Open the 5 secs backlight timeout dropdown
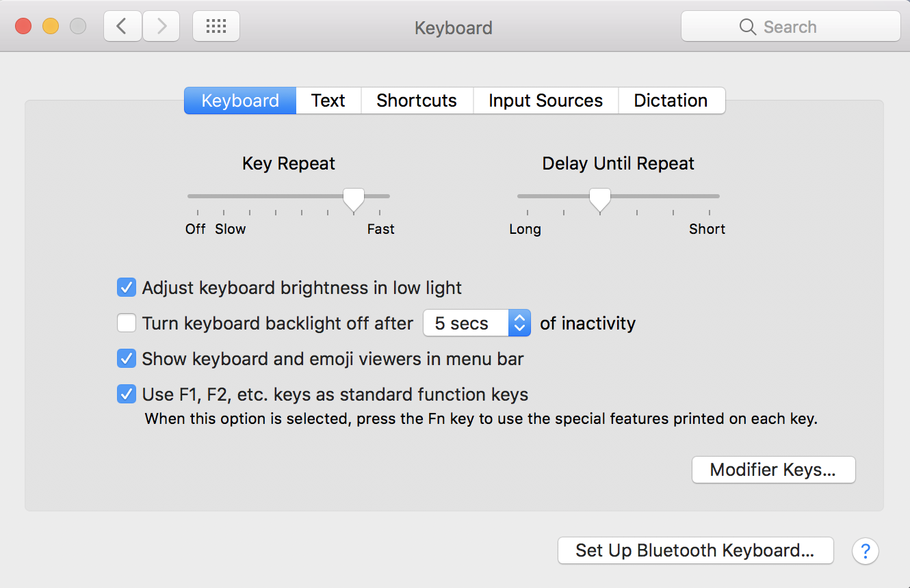 (477, 323)
